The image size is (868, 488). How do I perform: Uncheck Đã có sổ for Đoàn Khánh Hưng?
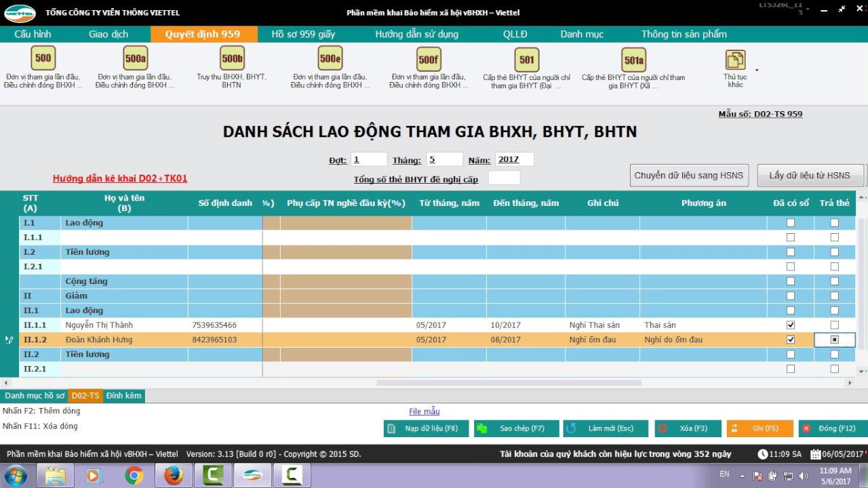(x=790, y=340)
